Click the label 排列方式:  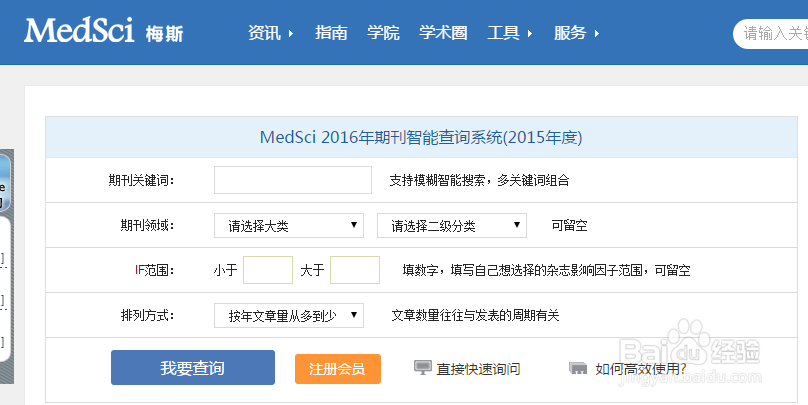point(147,315)
